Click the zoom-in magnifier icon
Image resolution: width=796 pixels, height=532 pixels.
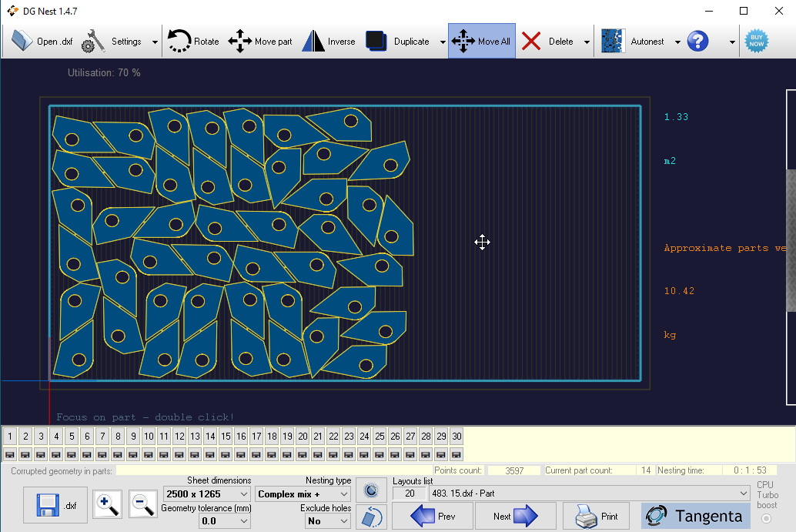107,504
